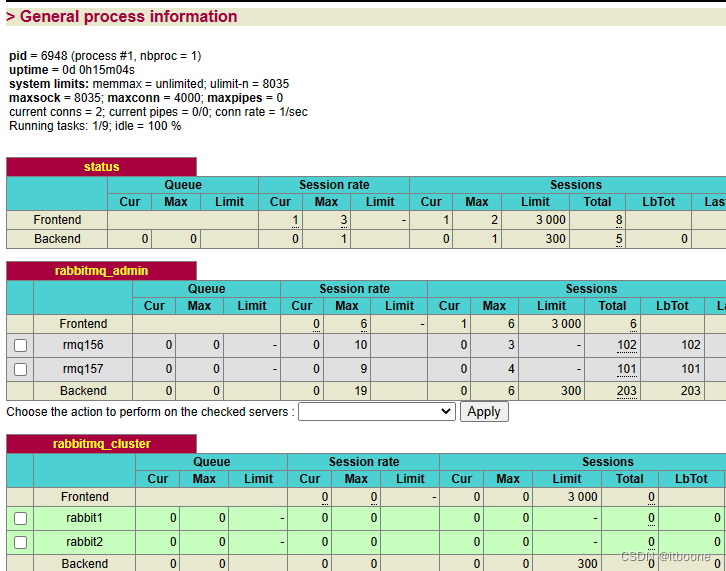Click the rmq157 server name
This screenshot has height=571, width=726.
coord(83,369)
